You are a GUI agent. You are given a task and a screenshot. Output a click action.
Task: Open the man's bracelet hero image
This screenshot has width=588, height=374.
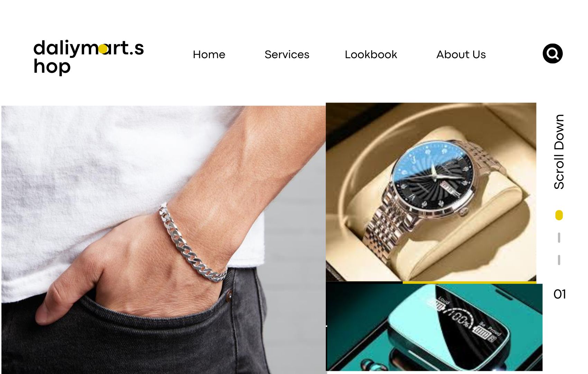[163, 240]
